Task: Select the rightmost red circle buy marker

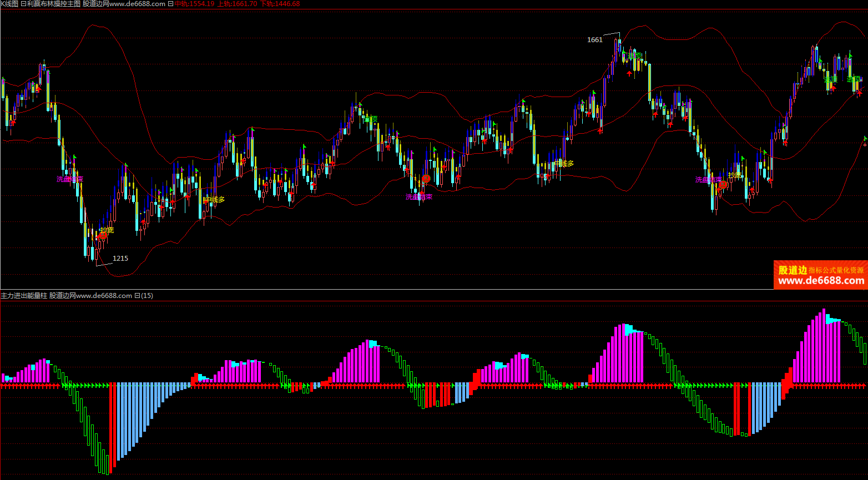Action: pyautogui.click(x=723, y=184)
